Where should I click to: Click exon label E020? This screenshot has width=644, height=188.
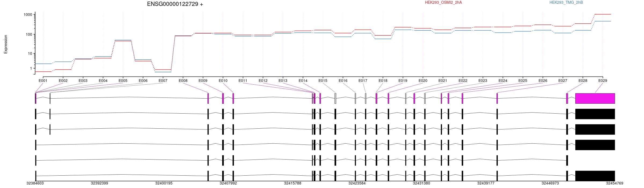pos(423,81)
